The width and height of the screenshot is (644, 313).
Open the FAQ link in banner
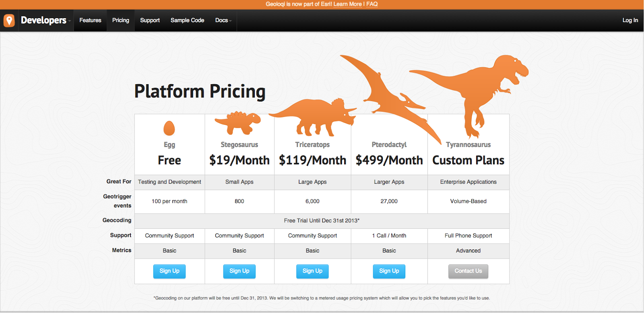(372, 4)
